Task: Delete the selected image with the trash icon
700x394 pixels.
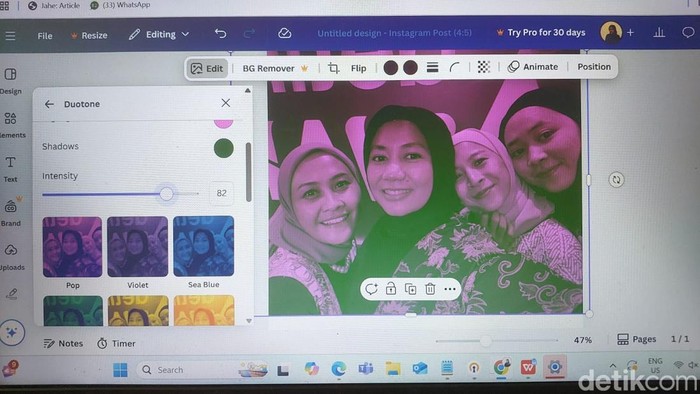Action: pos(430,289)
